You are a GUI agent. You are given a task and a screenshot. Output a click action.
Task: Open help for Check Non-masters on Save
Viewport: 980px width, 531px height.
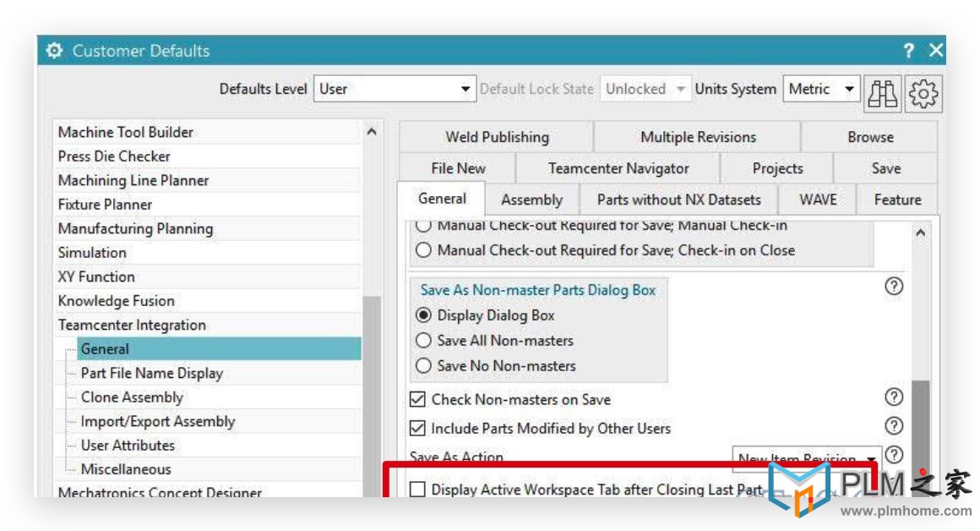(894, 397)
